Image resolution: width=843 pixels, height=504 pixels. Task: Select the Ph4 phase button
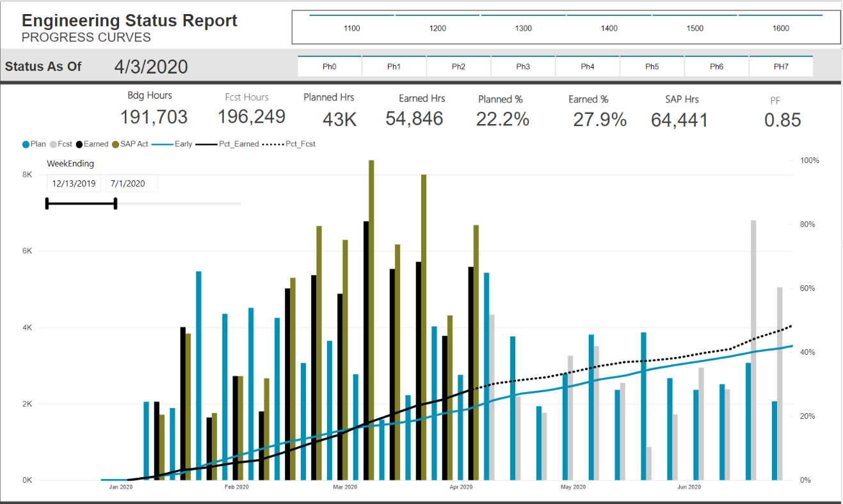coord(588,65)
